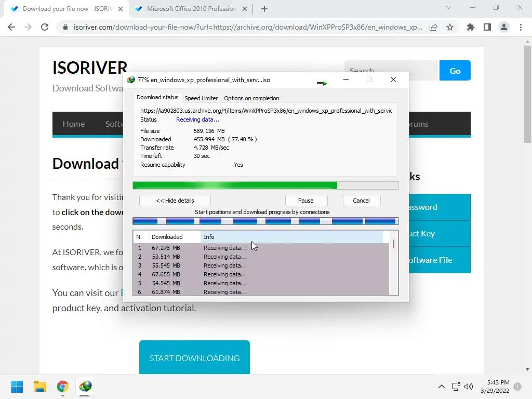532x399 pixels.
Task: Share this page via address bar icon
Action: click(x=433, y=27)
